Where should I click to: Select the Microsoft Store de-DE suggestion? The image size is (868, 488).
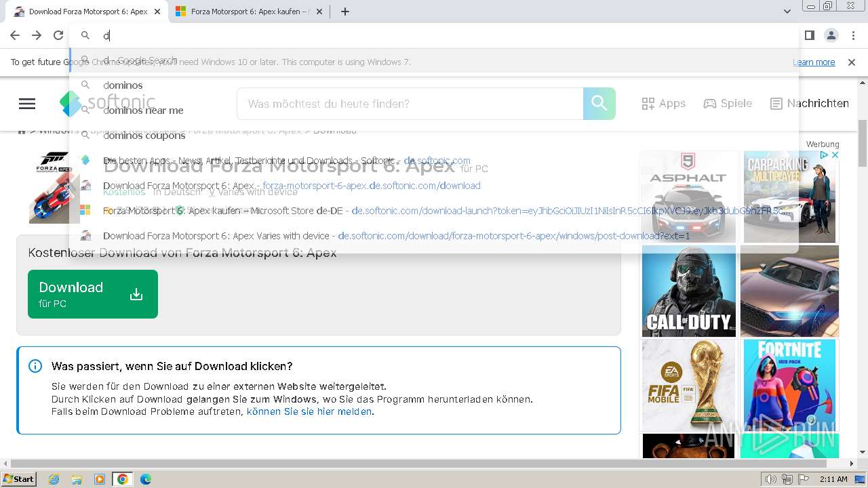(434, 211)
